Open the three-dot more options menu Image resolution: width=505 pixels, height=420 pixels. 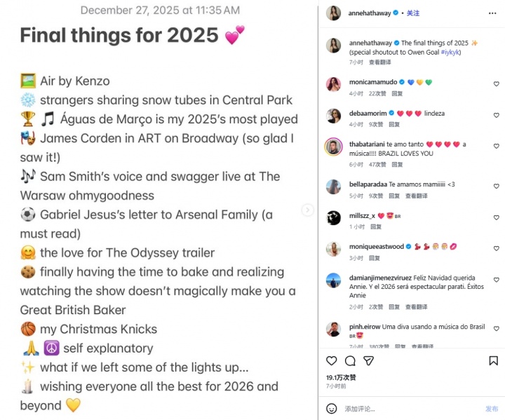(494, 13)
